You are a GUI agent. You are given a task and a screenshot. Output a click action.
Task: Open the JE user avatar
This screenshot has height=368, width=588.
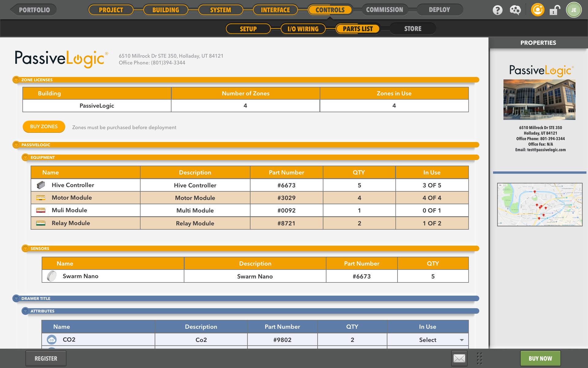(x=573, y=10)
